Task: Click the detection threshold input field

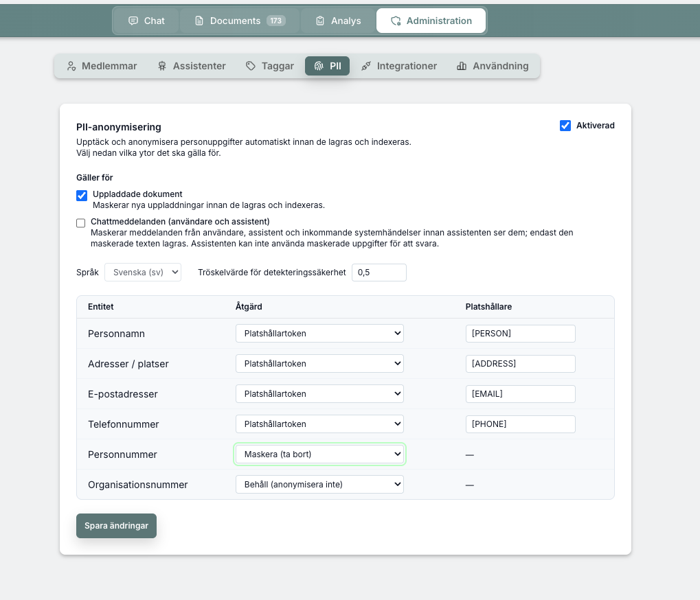Action: click(x=379, y=273)
